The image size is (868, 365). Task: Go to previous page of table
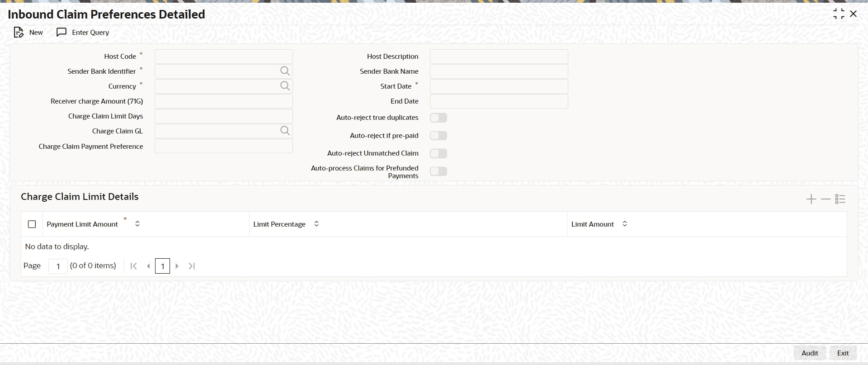pyautogui.click(x=148, y=266)
